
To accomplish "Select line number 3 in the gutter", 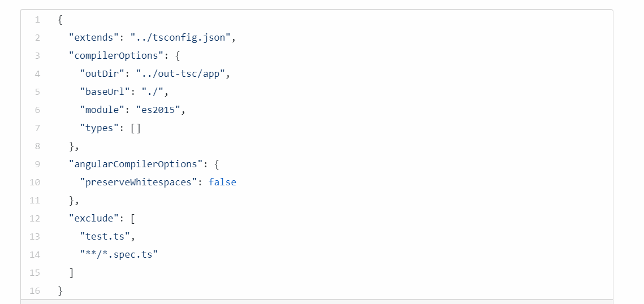I will pyautogui.click(x=37, y=56).
